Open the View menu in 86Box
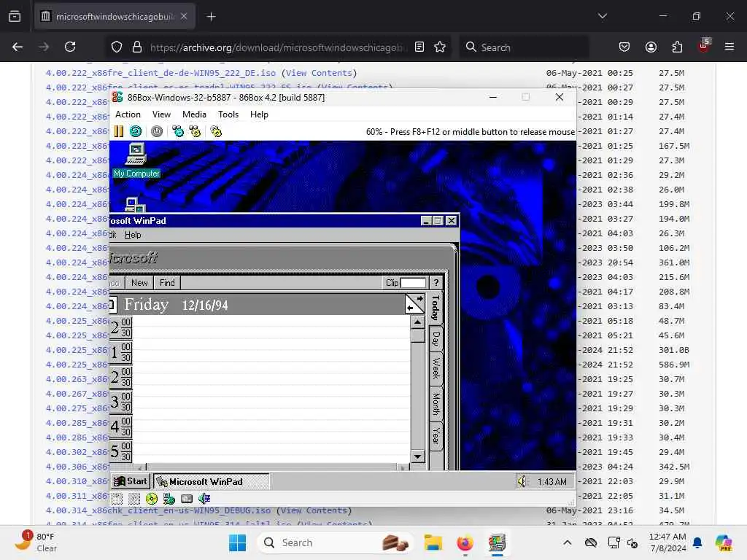This screenshot has height=560, width=747. [161, 114]
